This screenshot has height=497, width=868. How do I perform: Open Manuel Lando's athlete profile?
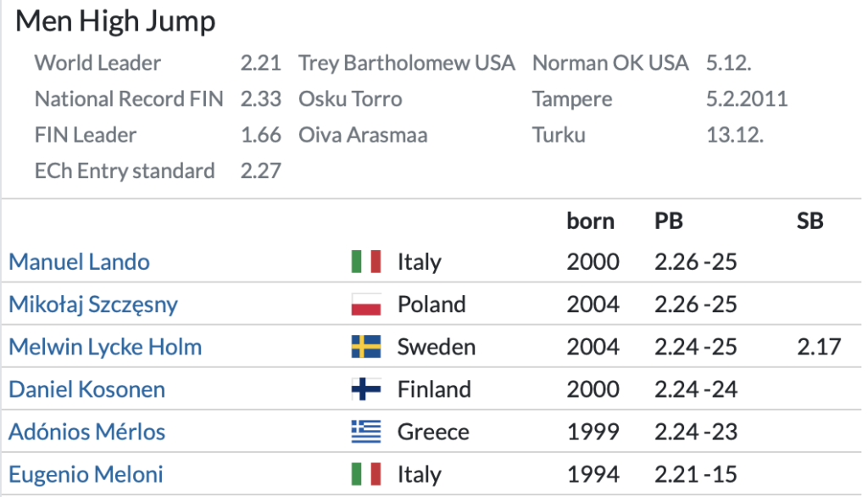[x=79, y=262]
